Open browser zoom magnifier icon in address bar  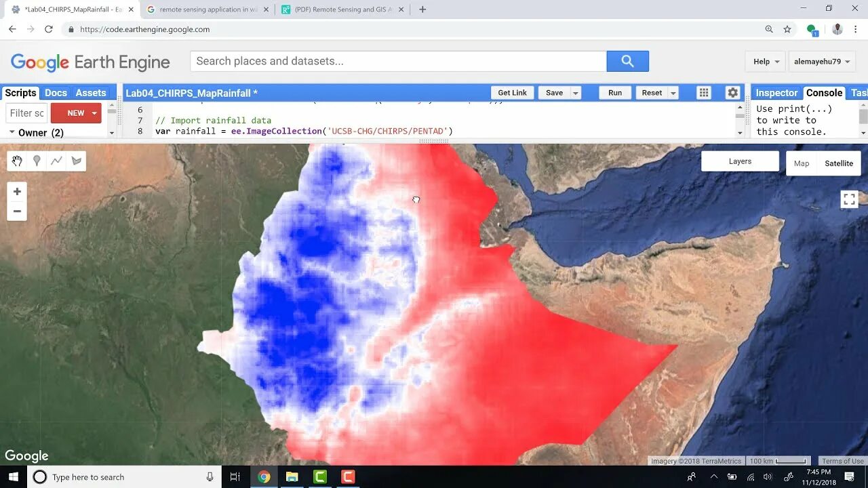[769, 29]
